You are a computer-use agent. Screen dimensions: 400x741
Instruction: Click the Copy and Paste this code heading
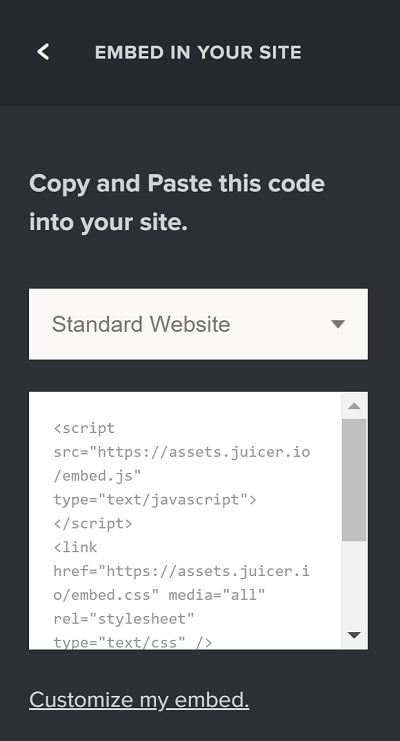177,184
